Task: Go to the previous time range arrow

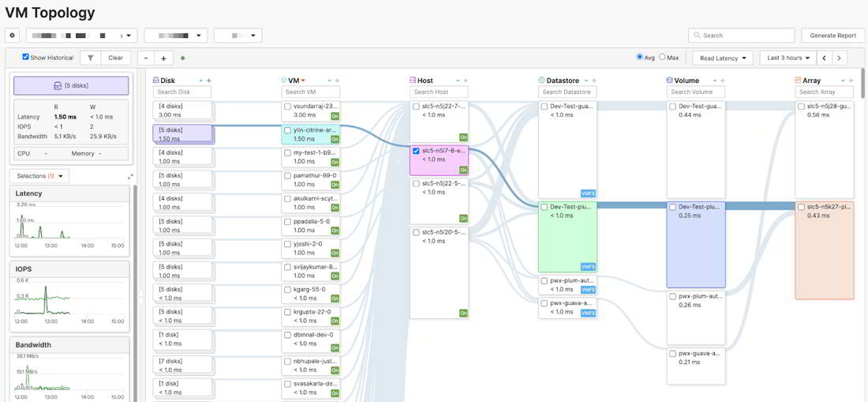Action: tap(825, 58)
